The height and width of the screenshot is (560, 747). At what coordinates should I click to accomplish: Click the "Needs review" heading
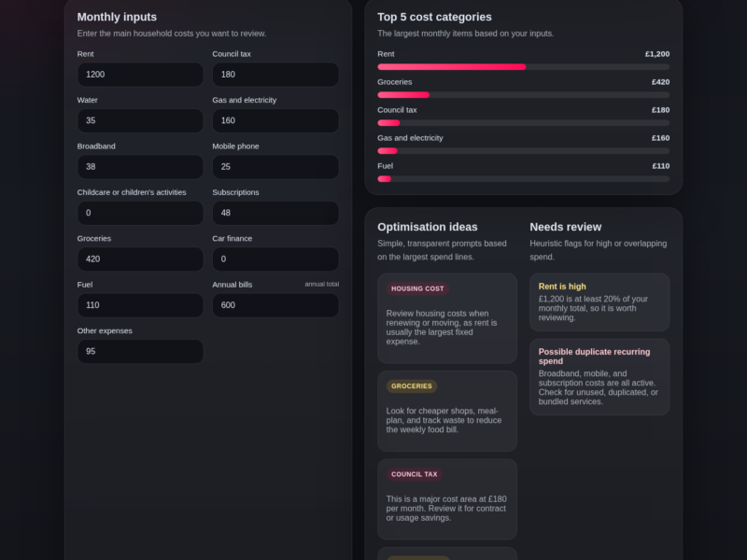coord(566,227)
